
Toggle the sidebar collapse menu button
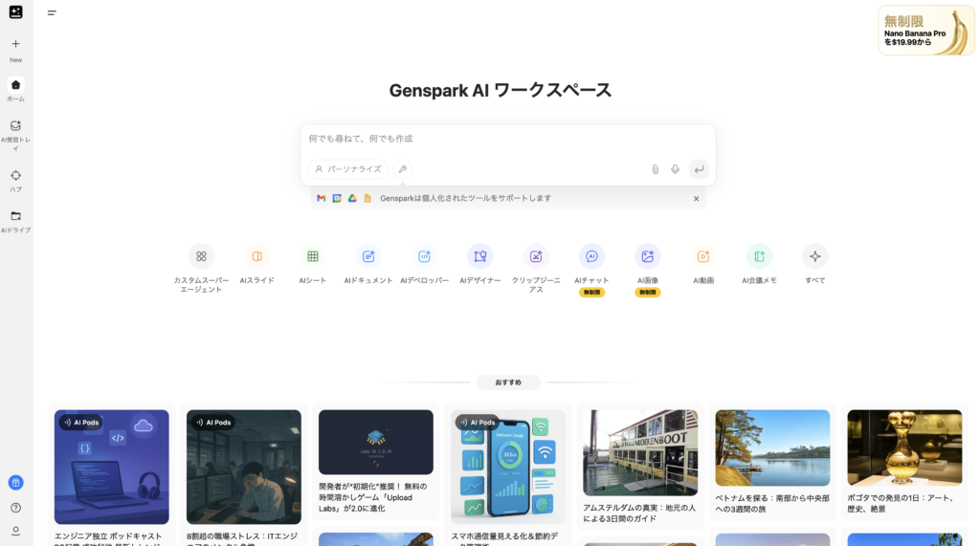[x=52, y=12]
